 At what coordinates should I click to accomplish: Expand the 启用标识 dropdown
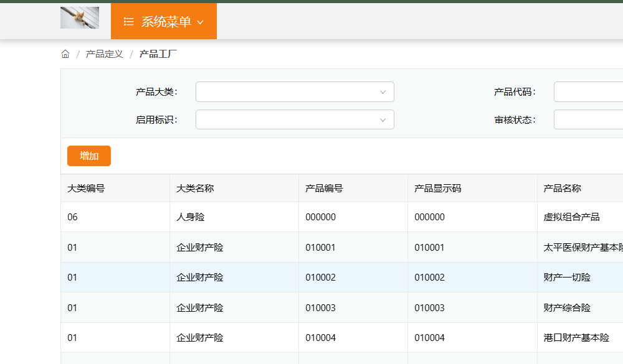(295, 119)
